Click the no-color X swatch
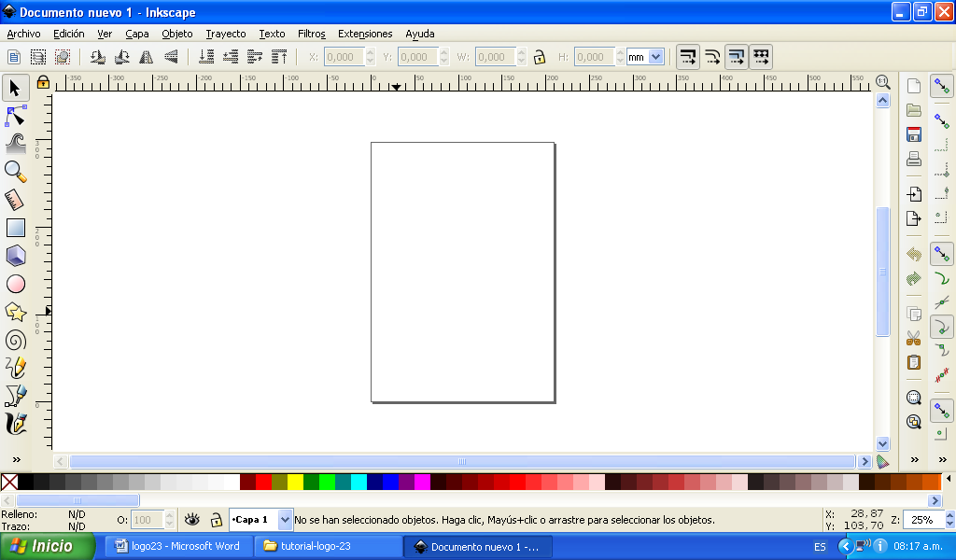956x560 pixels. click(x=9, y=482)
